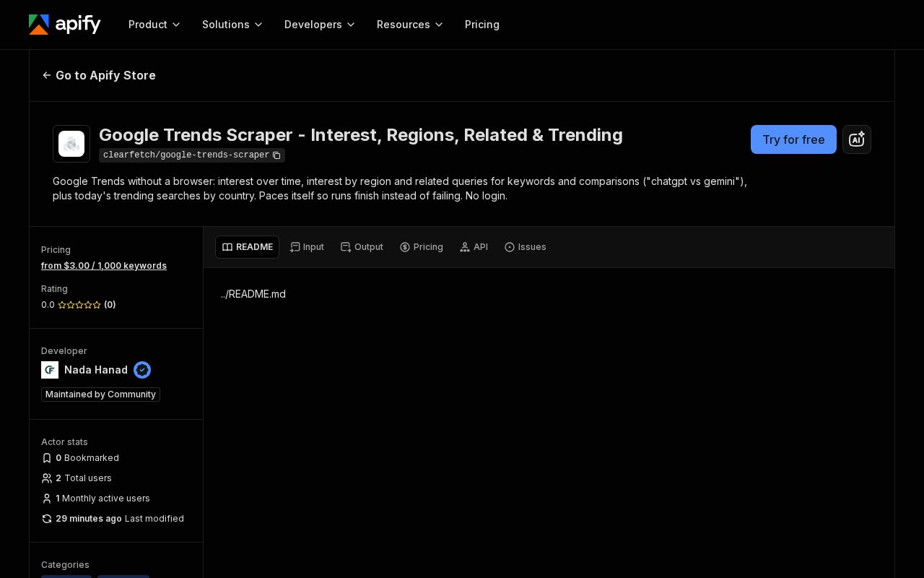The image size is (924, 578).
Task: Click the Try for free button
Action: pos(793,139)
